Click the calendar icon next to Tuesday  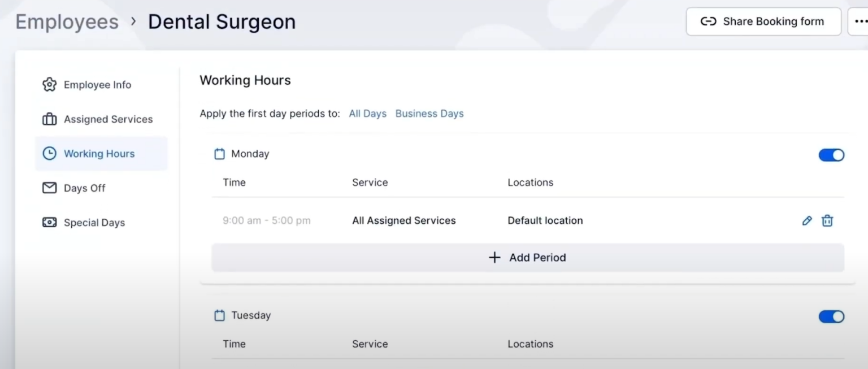[x=220, y=315]
